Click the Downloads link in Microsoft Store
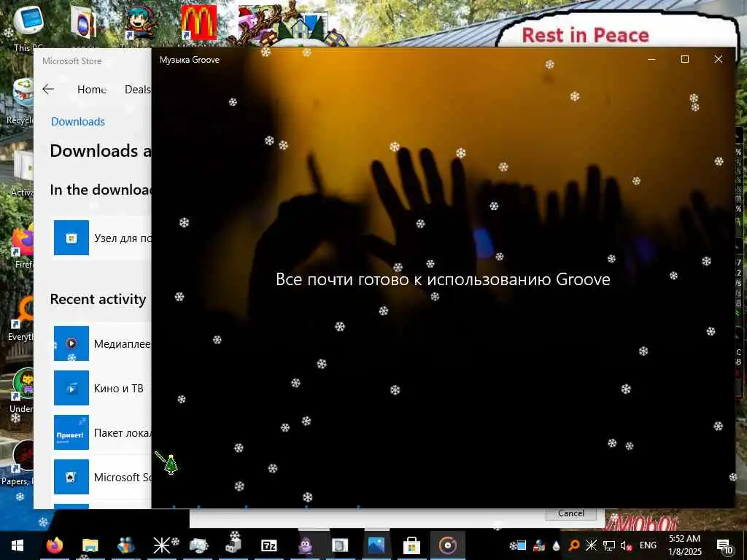The image size is (747, 560). pos(77,122)
